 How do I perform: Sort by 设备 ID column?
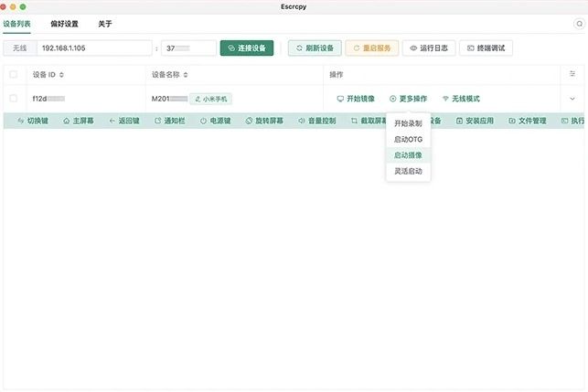[x=61, y=75]
